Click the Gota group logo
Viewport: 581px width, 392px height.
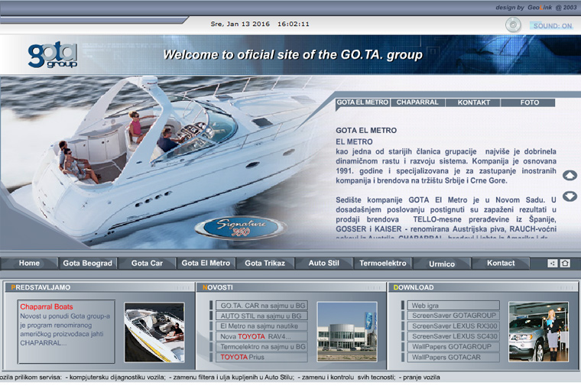pyautogui.click(x=53, y=55)
